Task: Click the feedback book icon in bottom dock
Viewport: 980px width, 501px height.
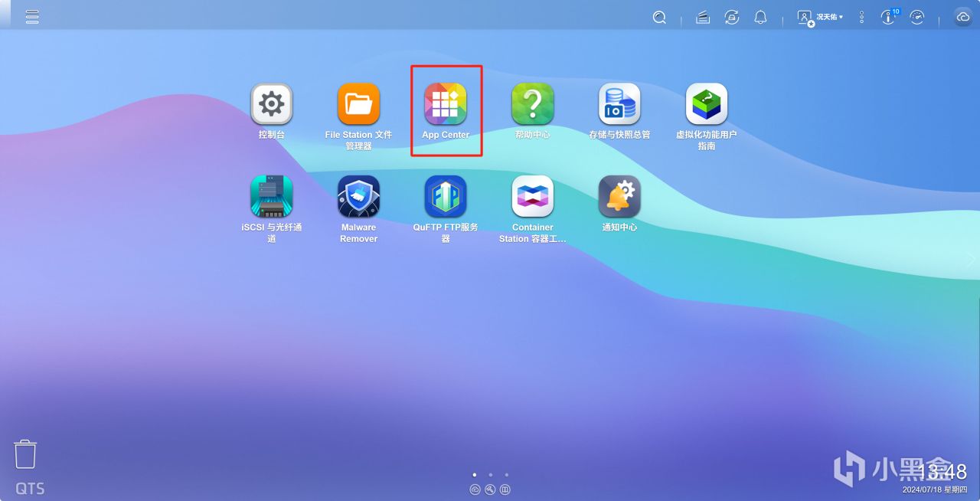Action: tap(505, 490)
